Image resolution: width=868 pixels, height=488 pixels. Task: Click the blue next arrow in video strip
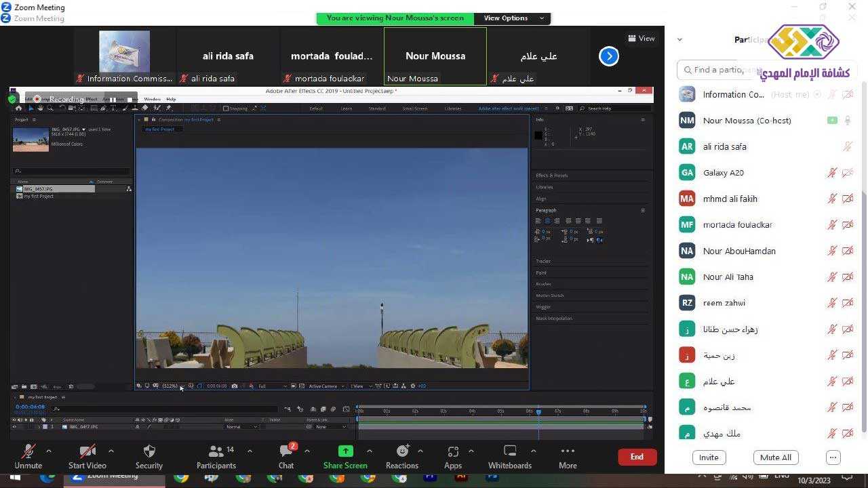click(x=609, y=56)
